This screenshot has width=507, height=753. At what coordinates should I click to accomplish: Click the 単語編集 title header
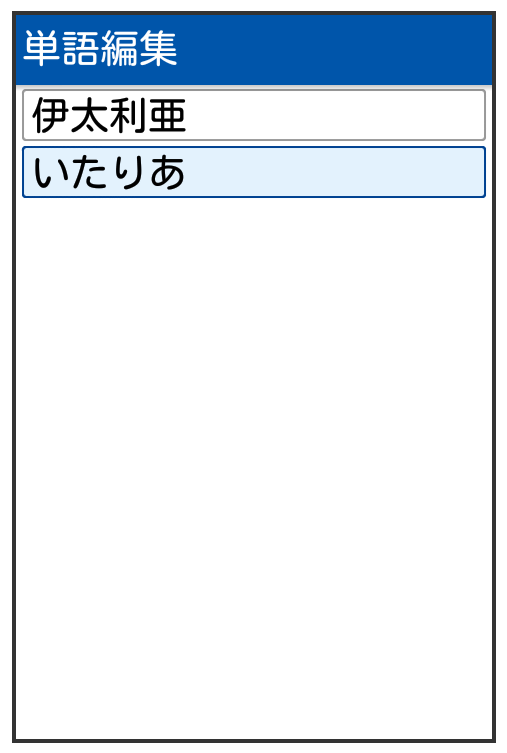(x=100, y=49)
